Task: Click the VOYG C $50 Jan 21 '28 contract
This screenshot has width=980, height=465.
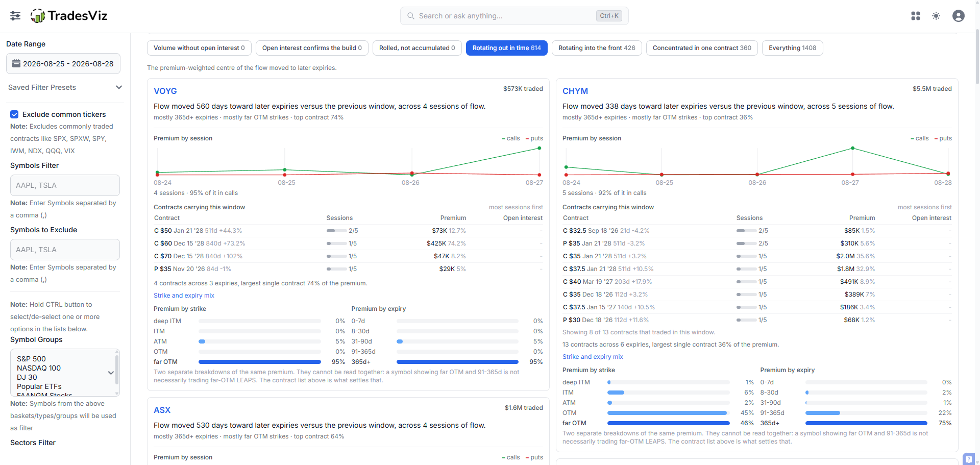Action: (198, 231)
